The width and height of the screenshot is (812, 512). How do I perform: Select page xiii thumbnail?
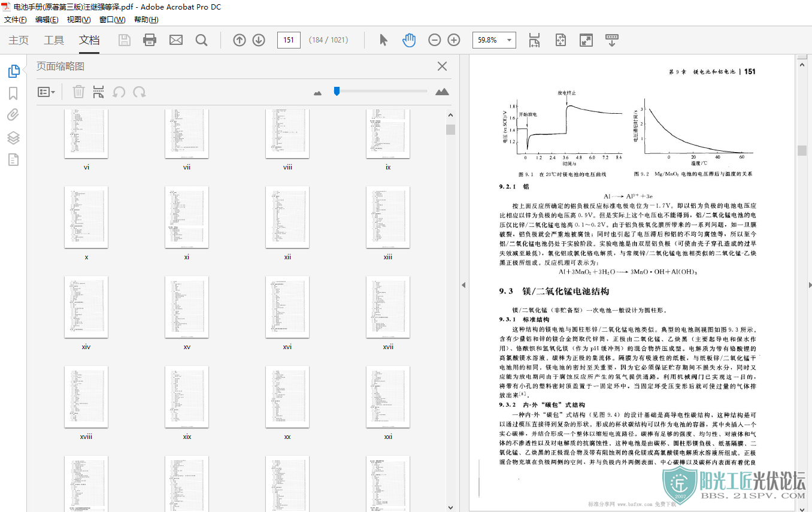click(x=388, y=217)
